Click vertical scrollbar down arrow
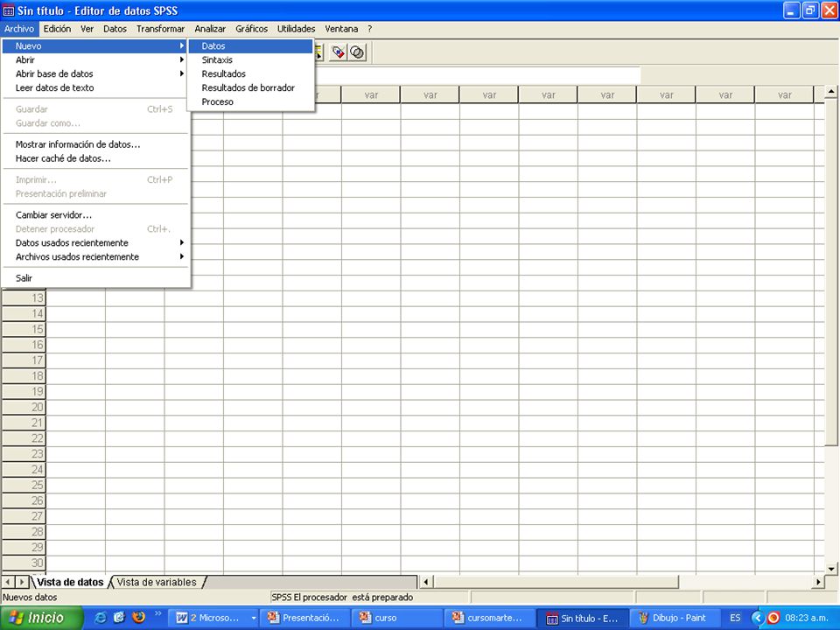 pos(831,569)
